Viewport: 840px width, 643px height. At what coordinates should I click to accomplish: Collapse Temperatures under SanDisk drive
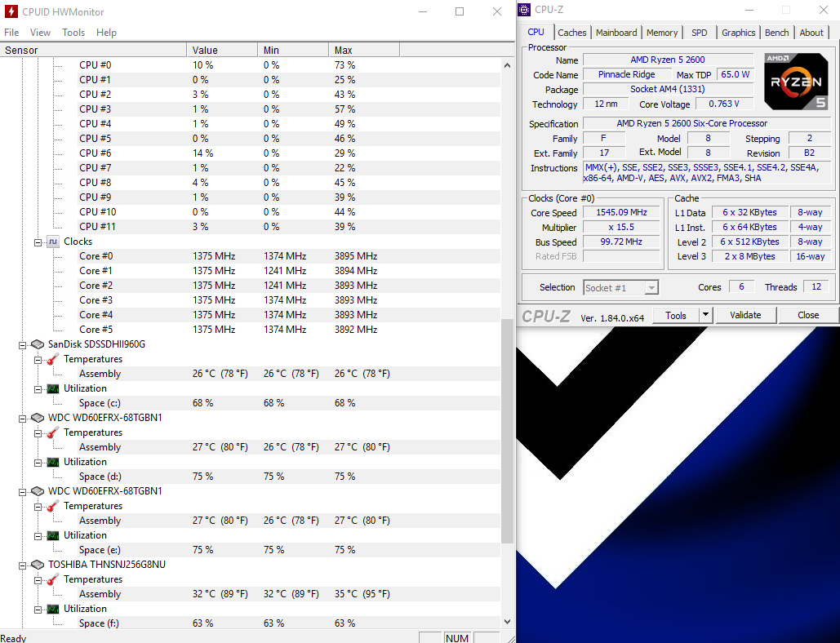38,360
